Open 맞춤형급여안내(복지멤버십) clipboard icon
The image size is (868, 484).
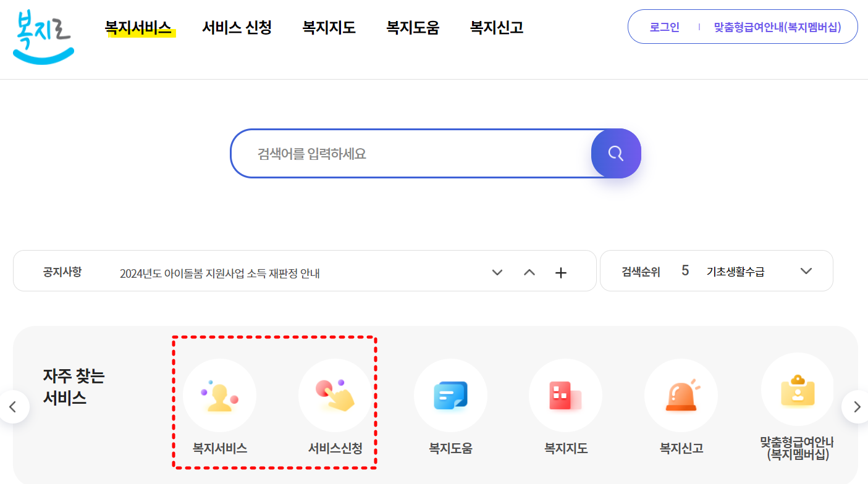(x=797, y=390)
